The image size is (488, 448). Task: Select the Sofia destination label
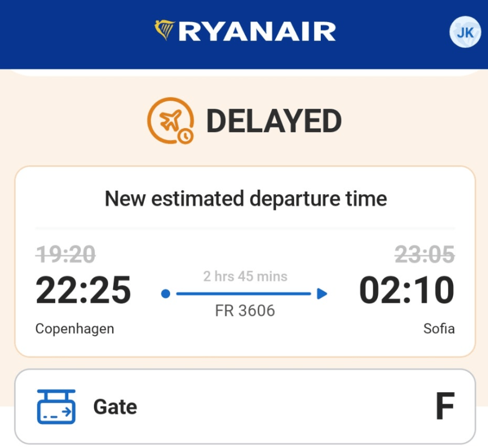coord(439,328)
